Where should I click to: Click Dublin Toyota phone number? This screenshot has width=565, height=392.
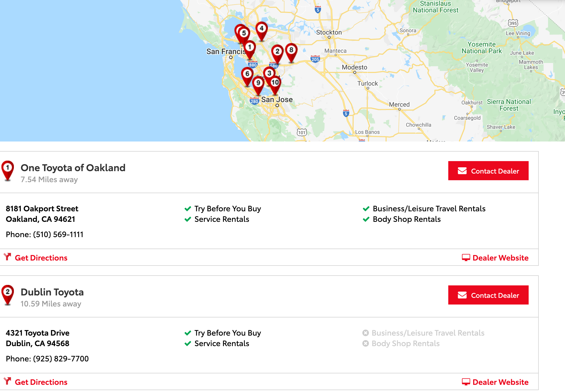(x=61, y=359)
